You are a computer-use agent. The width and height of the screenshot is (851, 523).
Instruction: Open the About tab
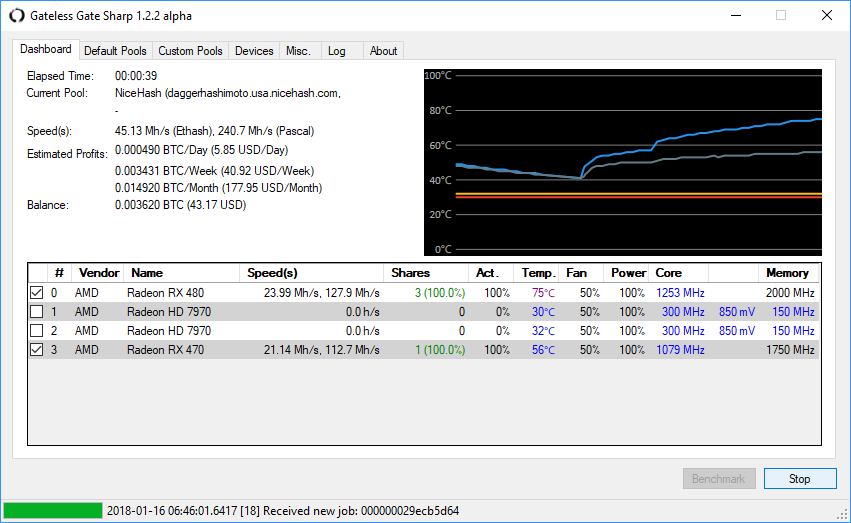point(383,51)
